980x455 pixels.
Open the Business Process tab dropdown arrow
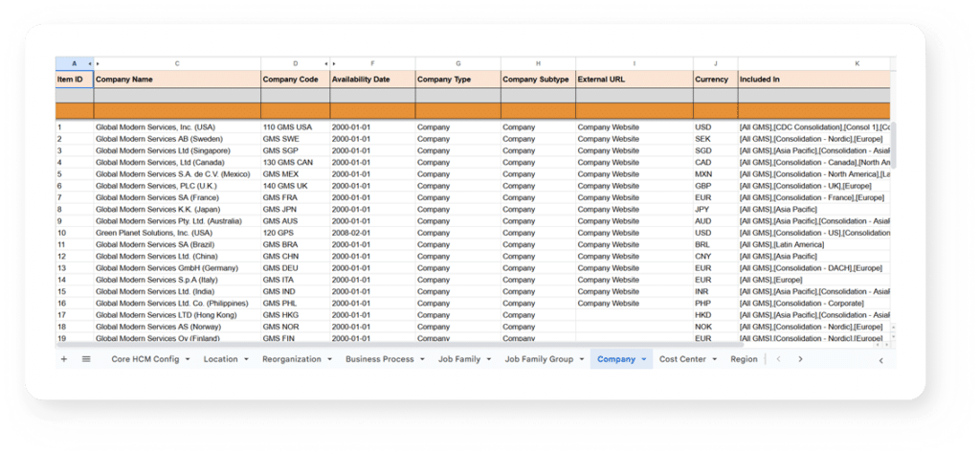(x=422, y=359)
